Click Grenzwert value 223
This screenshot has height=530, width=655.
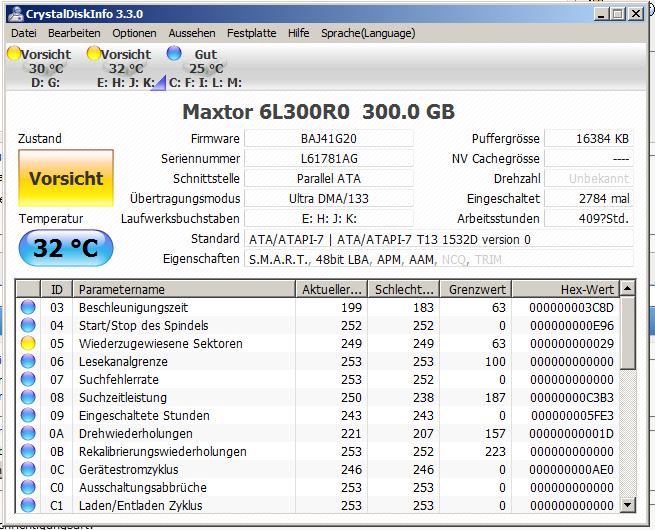[x=495, y=451]
